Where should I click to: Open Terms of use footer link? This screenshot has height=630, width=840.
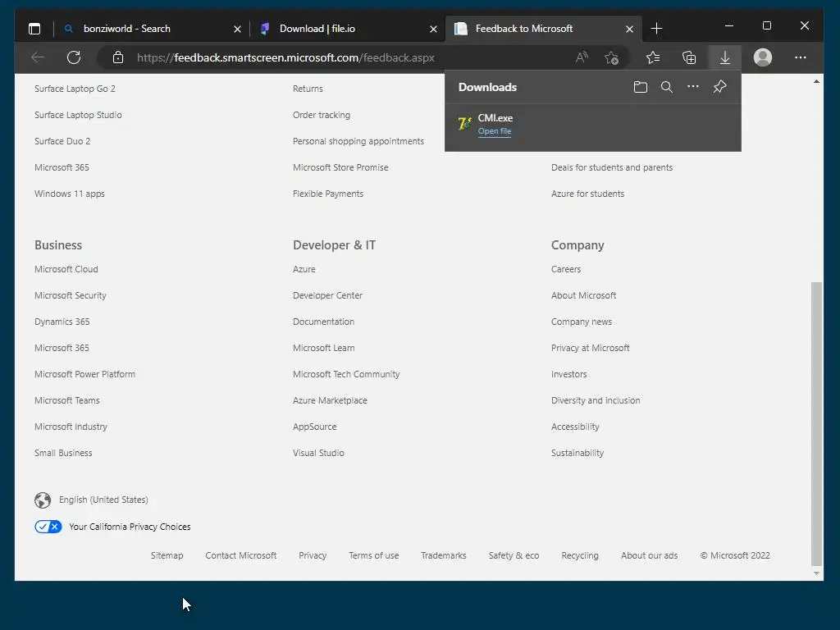click(374, 555)
